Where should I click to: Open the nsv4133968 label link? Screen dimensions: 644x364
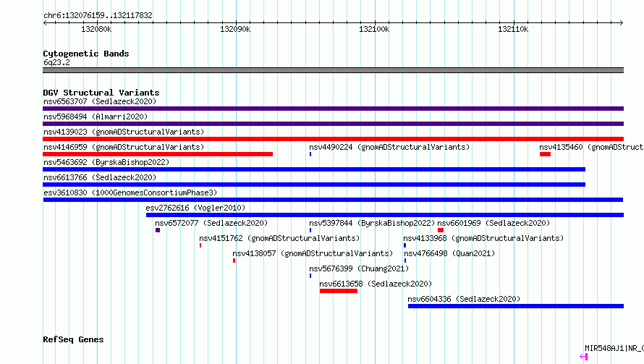point(483,238)
